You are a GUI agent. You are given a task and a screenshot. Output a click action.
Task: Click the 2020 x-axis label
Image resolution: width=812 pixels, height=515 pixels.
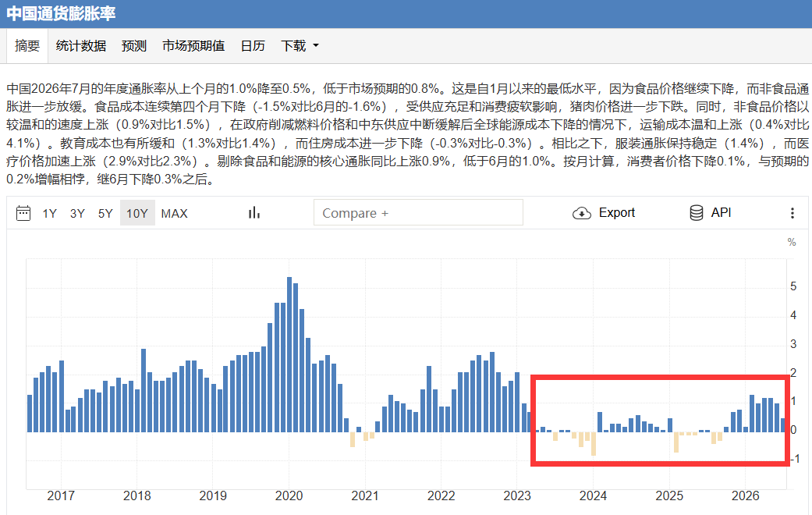tap(289, 495)
